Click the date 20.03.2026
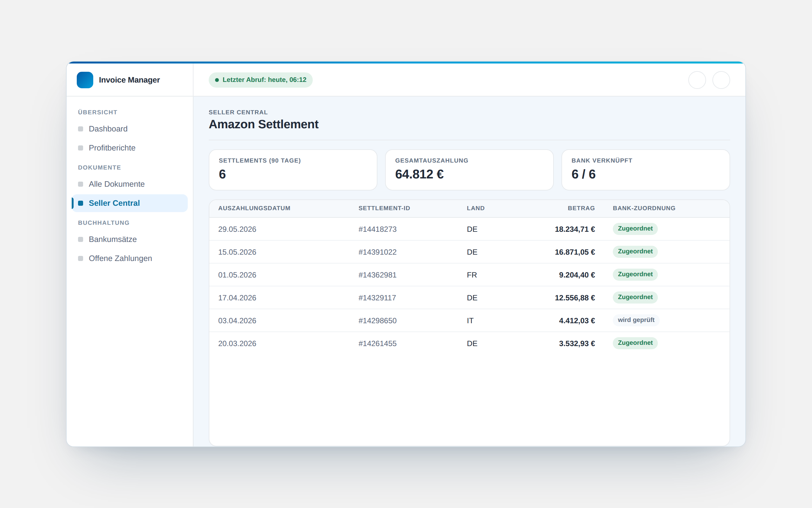This screenshot has height=508, width=812. (x=237, y=343)
